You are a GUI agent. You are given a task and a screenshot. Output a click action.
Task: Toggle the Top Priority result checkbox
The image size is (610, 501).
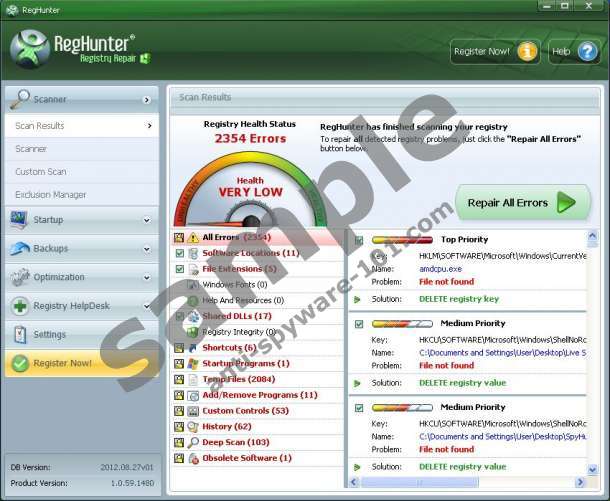pos(358,240)
